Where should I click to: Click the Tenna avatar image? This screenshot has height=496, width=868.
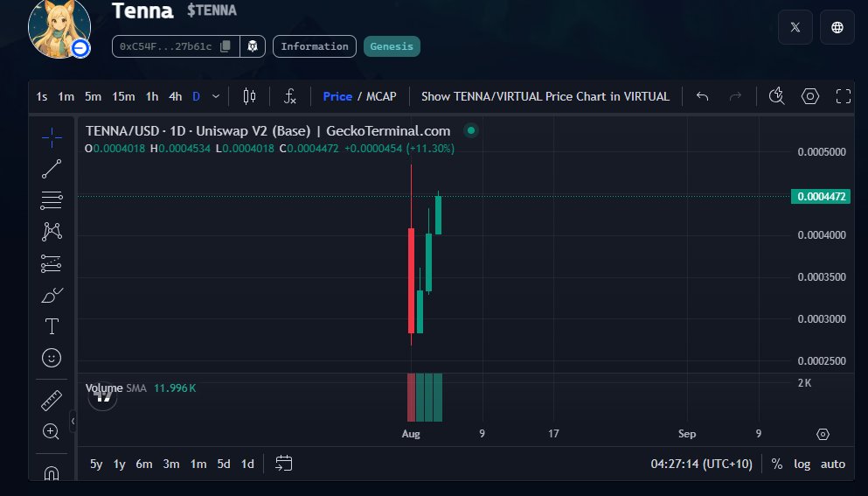59,28
